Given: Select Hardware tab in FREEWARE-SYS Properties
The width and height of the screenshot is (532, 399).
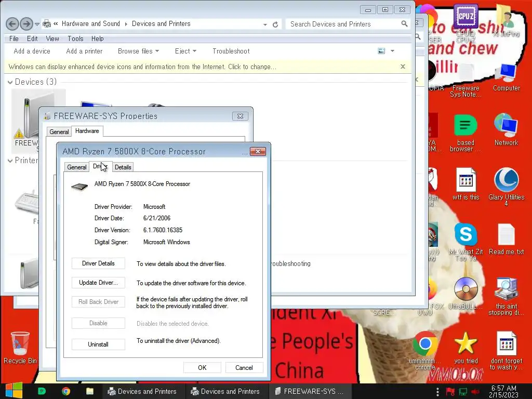Looking at the screenshot, I should (x=87, y=131).
